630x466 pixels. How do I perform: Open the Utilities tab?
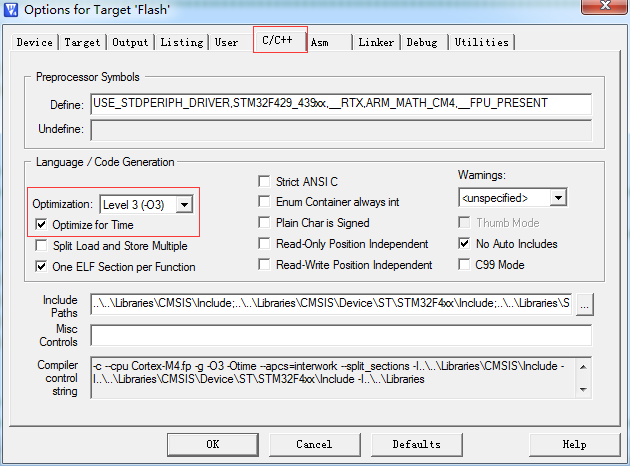pos(482,42)
